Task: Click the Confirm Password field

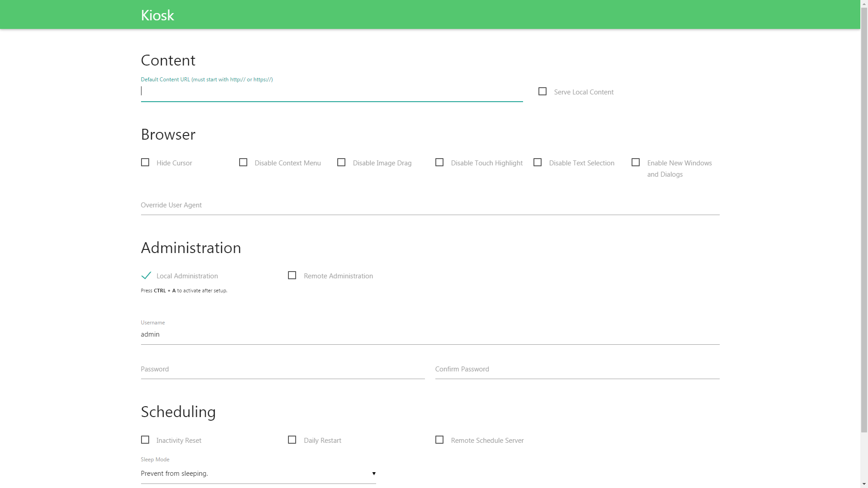Action: (577, 370)
